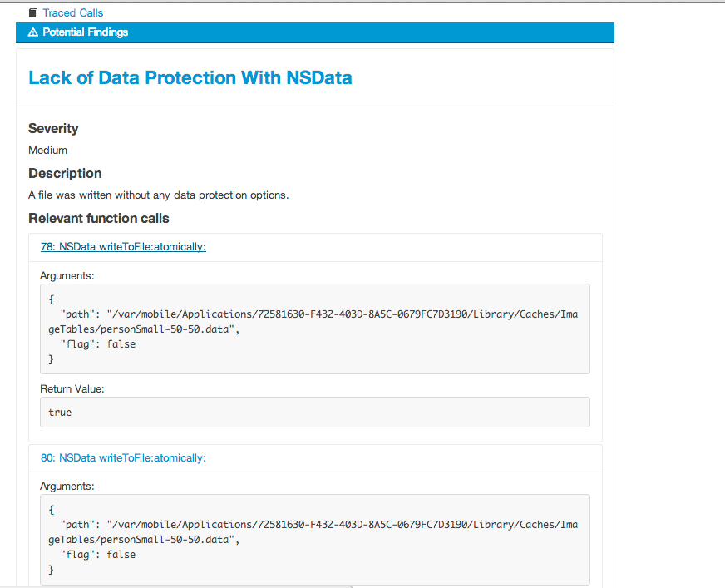Click the Medium severity value
Screen dimensions: 725x588
(x=47, y=151)
